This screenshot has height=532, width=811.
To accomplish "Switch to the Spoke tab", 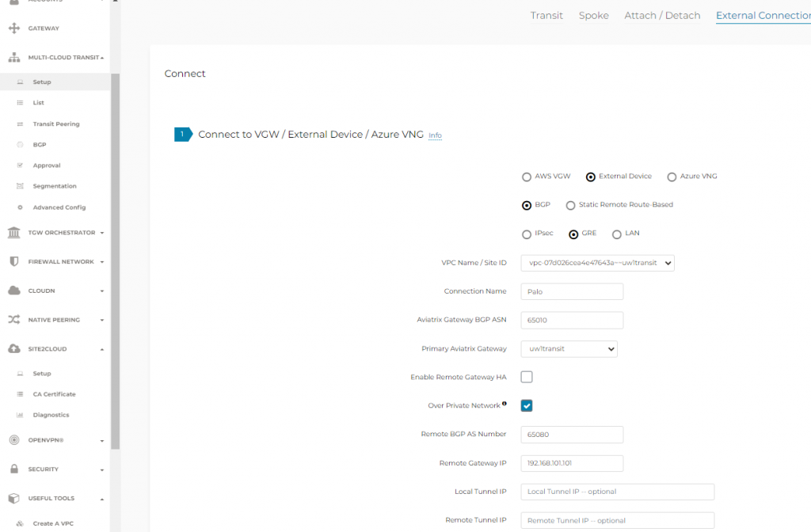I will pyautogui.click(x=594, y=16).
